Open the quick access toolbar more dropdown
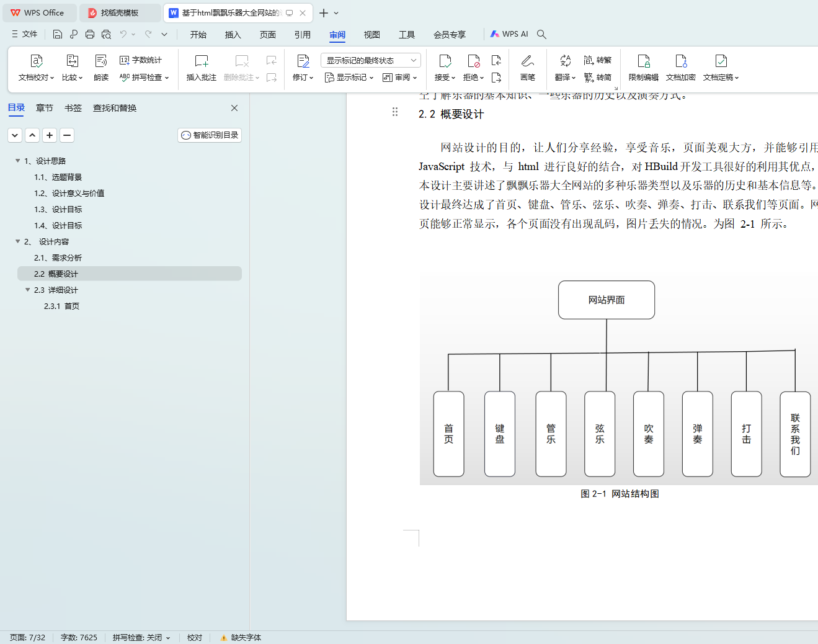Image resolution: width=818 pixels, height=644 pixels. click(164, 34)
